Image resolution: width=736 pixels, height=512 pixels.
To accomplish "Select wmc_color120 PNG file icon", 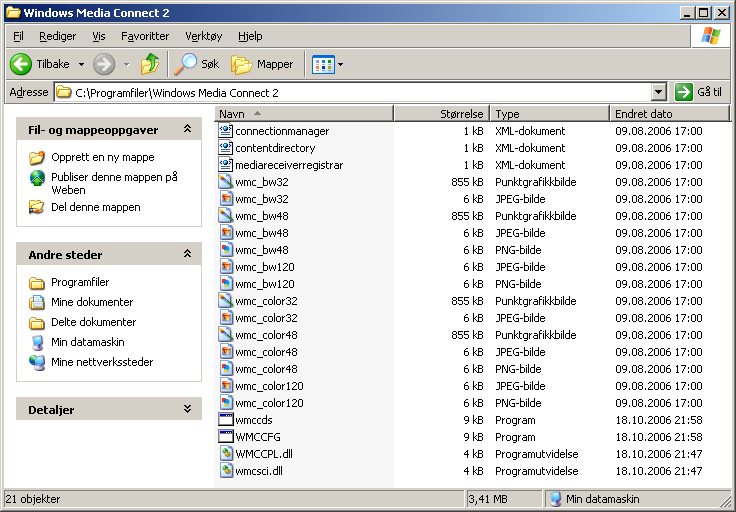I will pyautogui.click(x=226, y=403).
